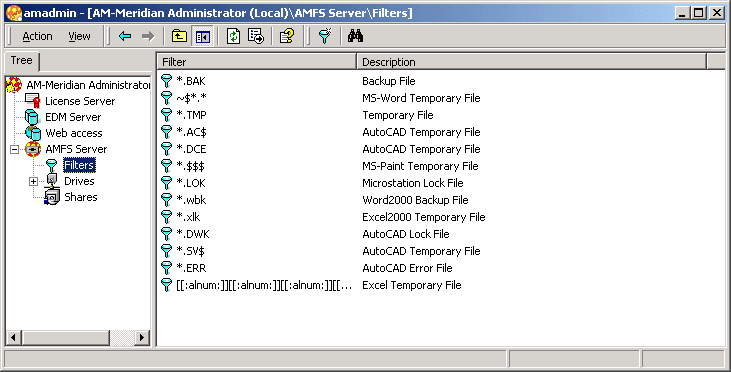
Task: Click the funnel icon beside *.TMP
Action: (x=166, y=115)
